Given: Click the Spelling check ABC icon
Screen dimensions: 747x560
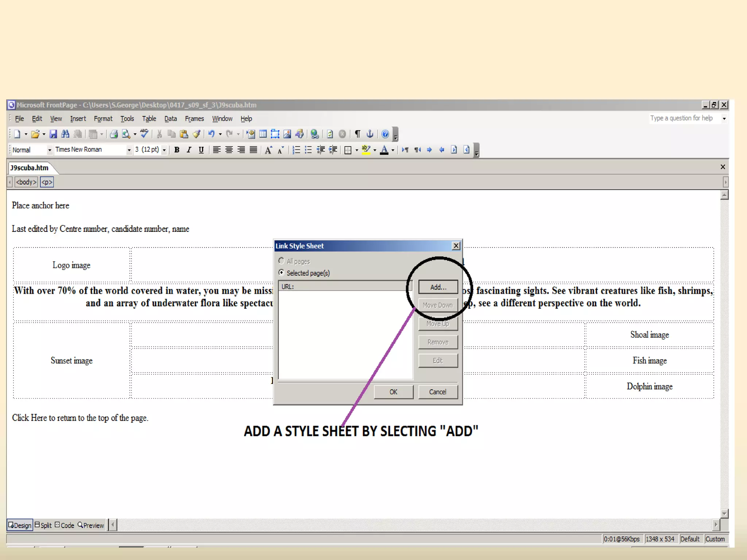Looking at the screenshot, I should click(x=144, y=133).
